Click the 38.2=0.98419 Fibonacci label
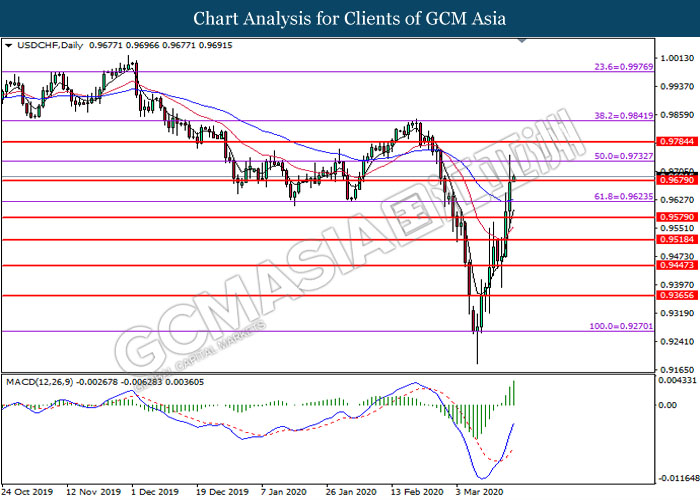Screen dimensions: 700x500 pos(623,116)
